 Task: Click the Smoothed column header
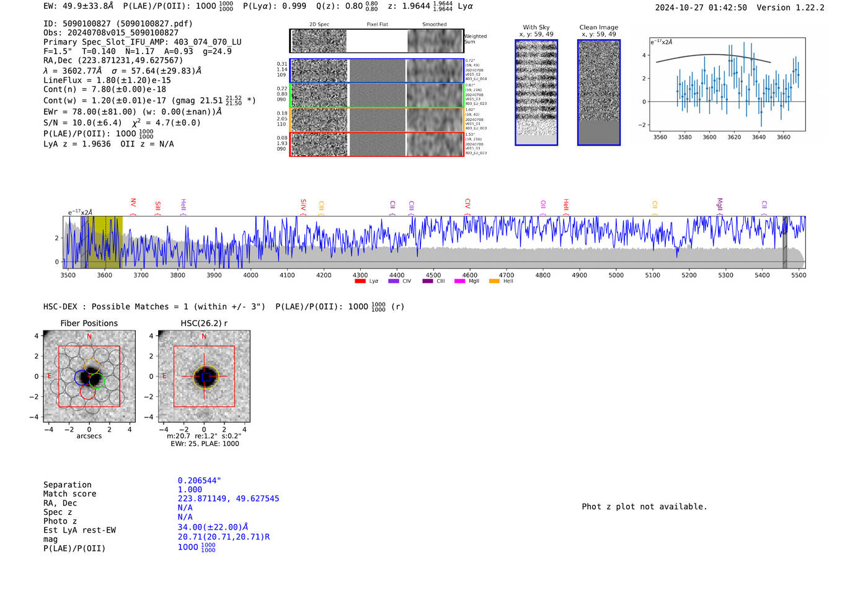[434, 25]
